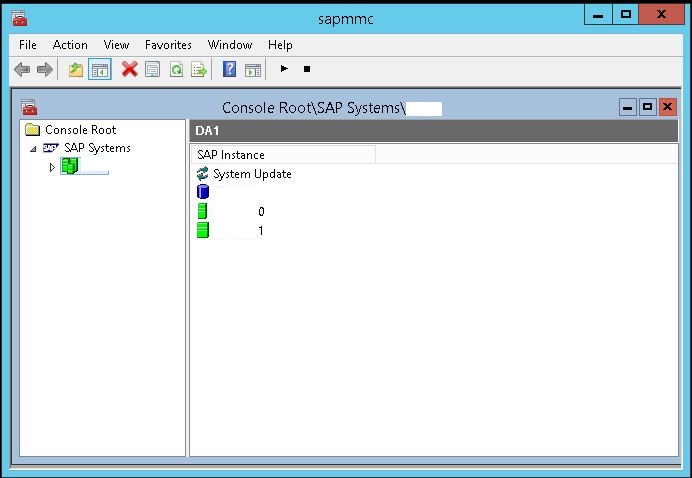
Task: Go back using the Back arrow
Action: (x=22, y=69)
